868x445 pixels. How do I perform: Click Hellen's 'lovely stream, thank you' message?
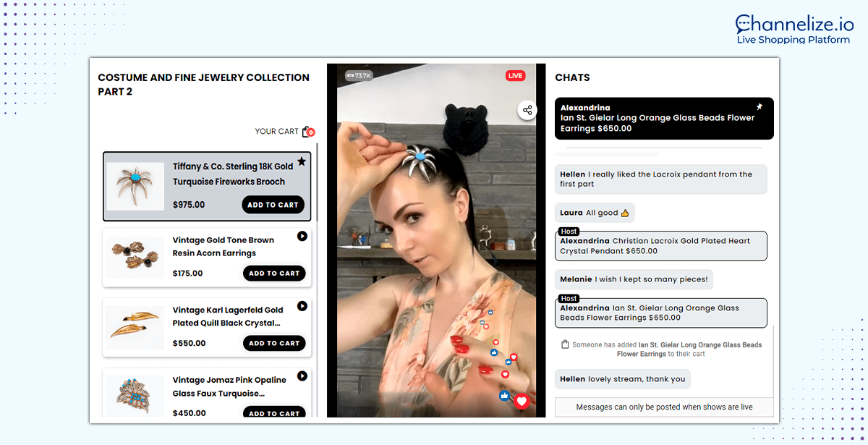click(x=623, y=379)
